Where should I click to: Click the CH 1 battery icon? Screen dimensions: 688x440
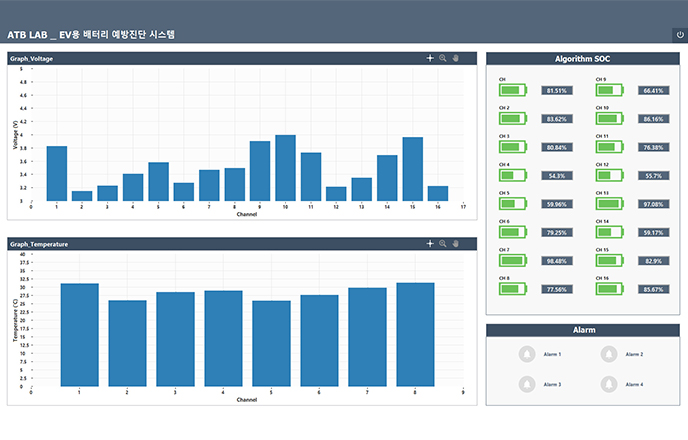click(x=515, y=90)
